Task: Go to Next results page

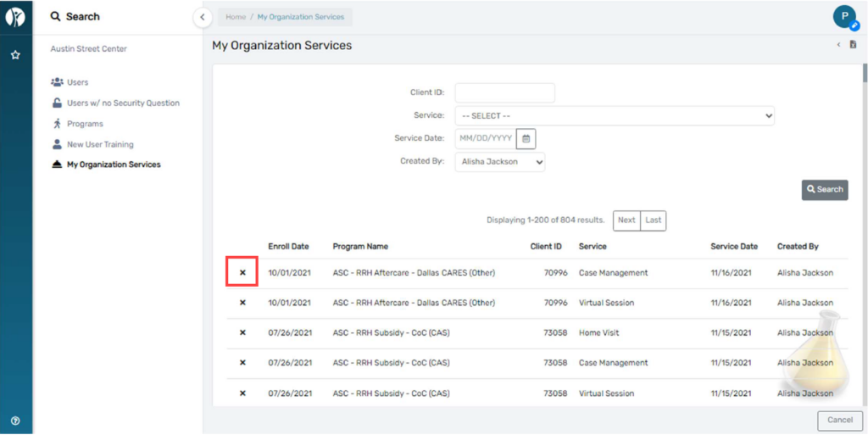Action: coord(626,220)
